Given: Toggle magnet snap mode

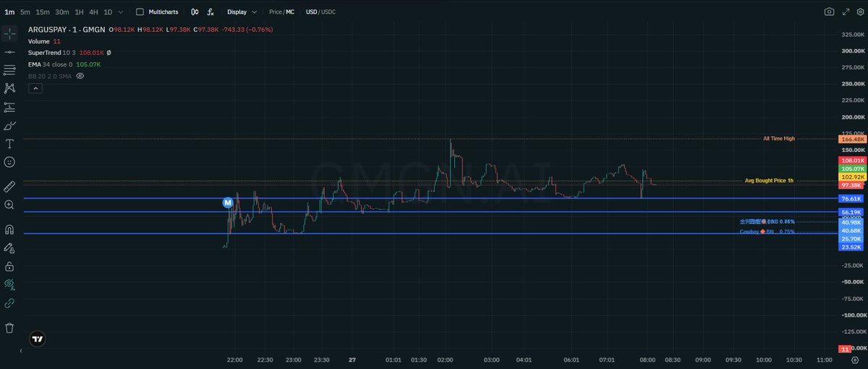Looking at the screenshot, I should point(9,229).
